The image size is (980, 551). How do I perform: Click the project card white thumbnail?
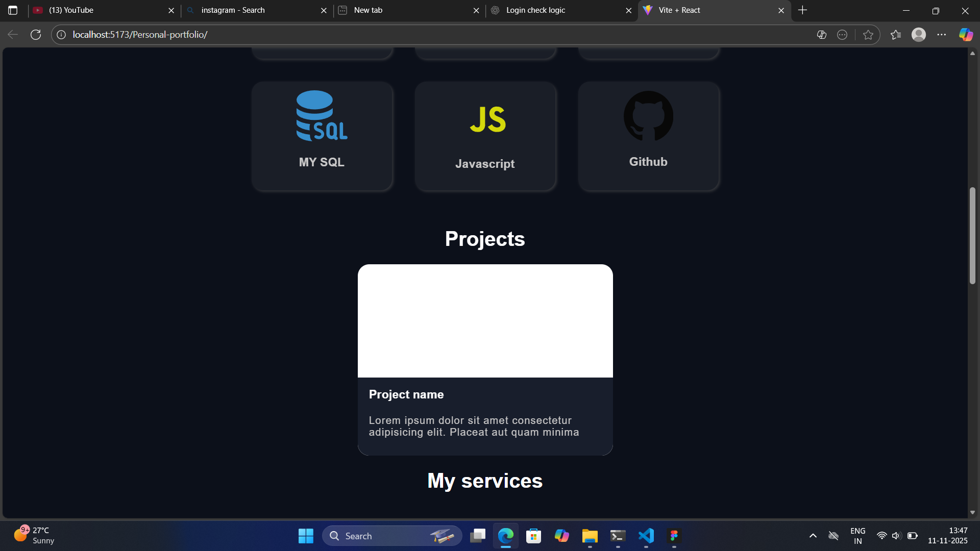[485, 321]
